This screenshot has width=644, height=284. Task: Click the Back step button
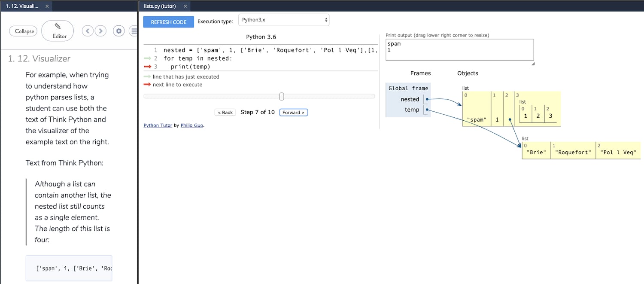(x=225, y=112)
